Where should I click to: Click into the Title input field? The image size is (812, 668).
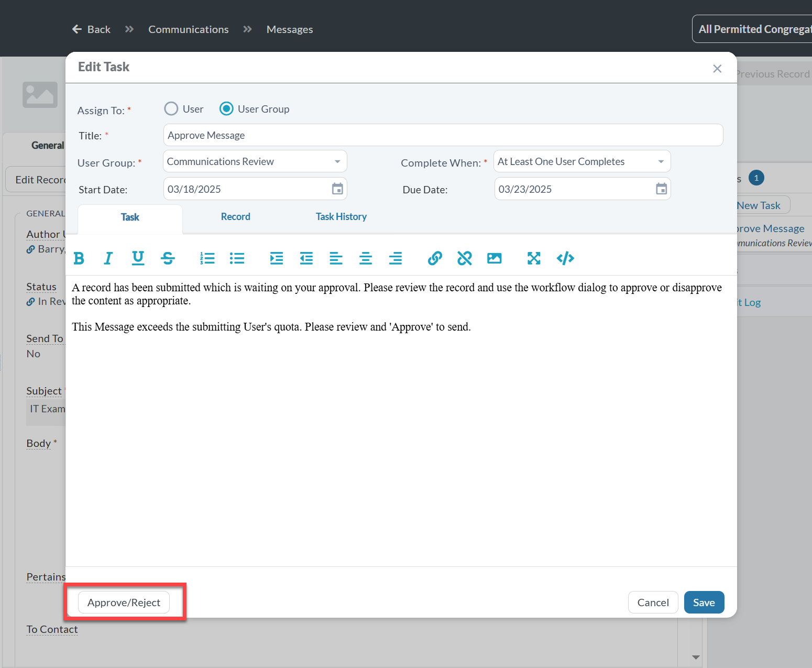click(x=443, y=135)
